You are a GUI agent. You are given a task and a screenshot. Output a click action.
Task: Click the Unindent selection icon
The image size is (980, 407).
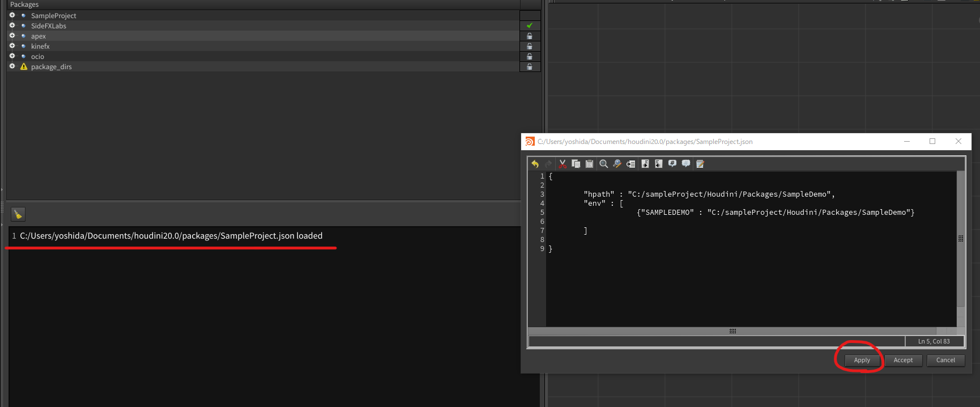click(x=658, y=164)
